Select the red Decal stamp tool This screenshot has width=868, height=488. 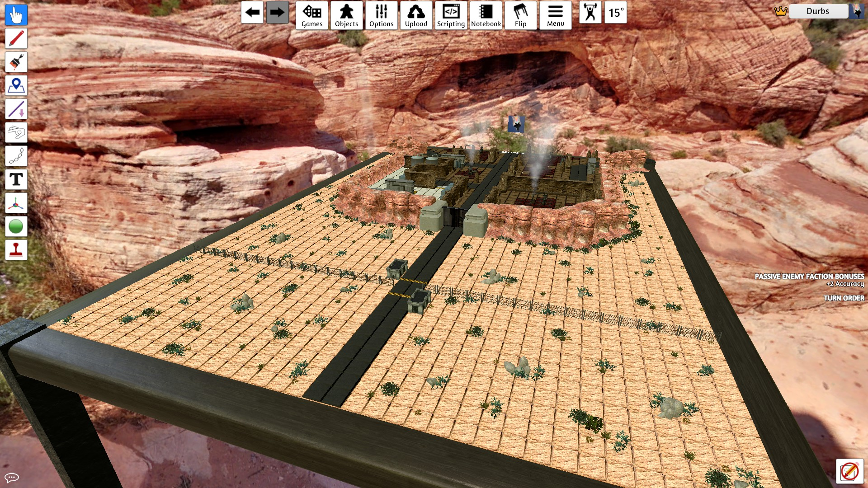pos(16,250)
